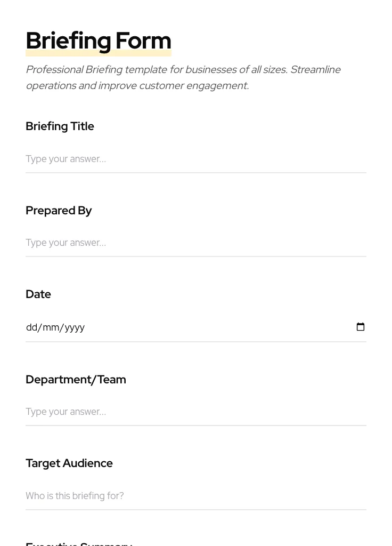
Task: Focus the 'Who is this briefing for?' input
Action: coord(195,496)
